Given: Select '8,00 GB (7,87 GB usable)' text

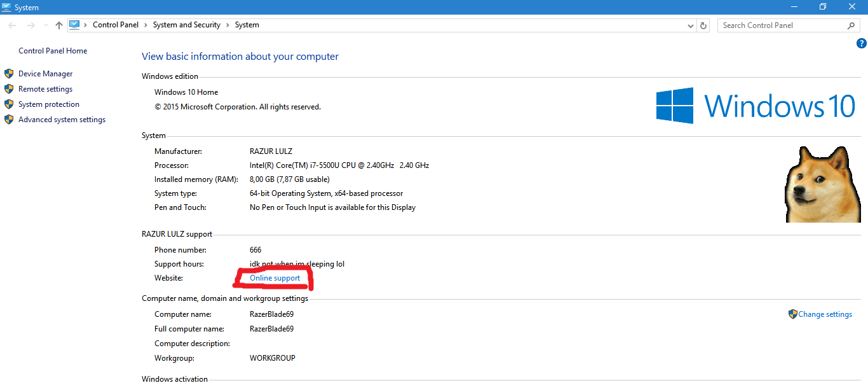Looking at the screenshot, I should click(290, 179).
